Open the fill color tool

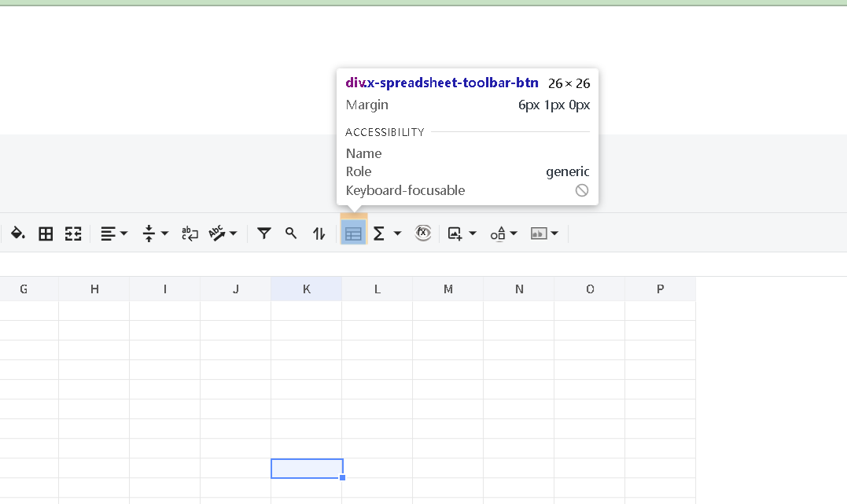(x=18, y=233)
